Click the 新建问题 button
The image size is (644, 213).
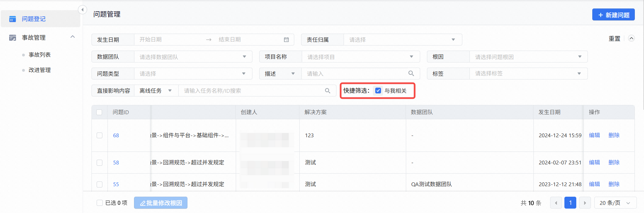pos(613,15)
